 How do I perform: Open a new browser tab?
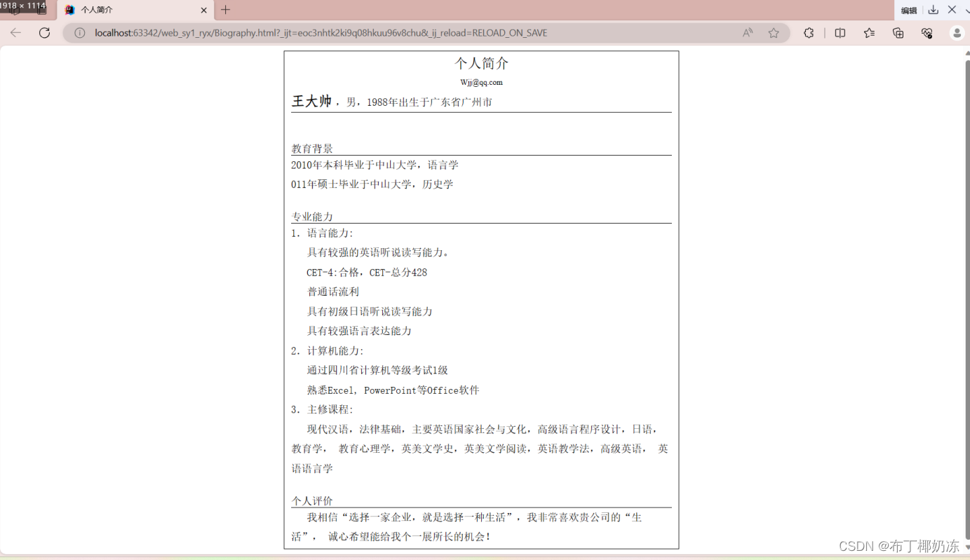[x=225, y=10]
